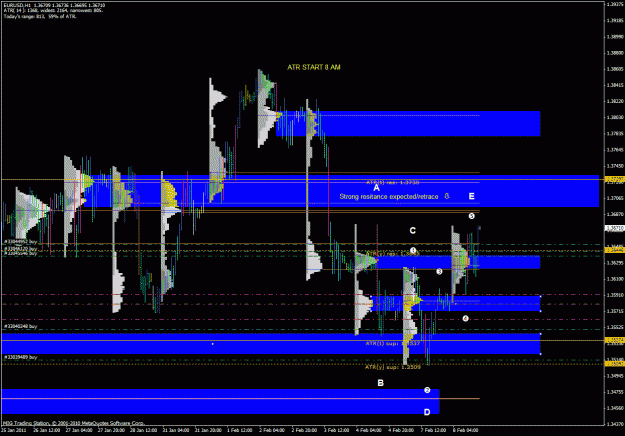Image resolution: width=625 pixels, height=436 pixels.
Task: Click the current price 1.36710 tag on price axis
Action: pyautogui.click(x=615, y=228)
